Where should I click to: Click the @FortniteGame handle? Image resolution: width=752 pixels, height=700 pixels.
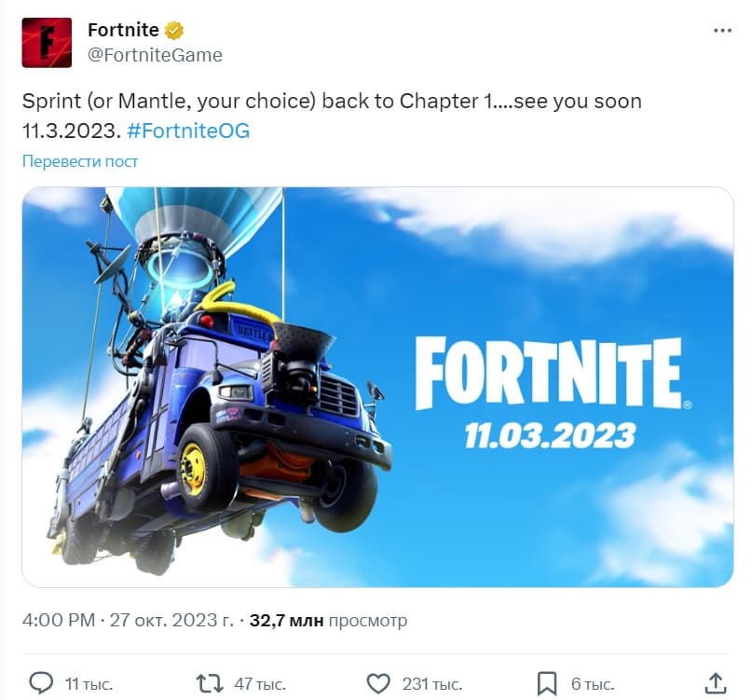click(x=155, y=55)
